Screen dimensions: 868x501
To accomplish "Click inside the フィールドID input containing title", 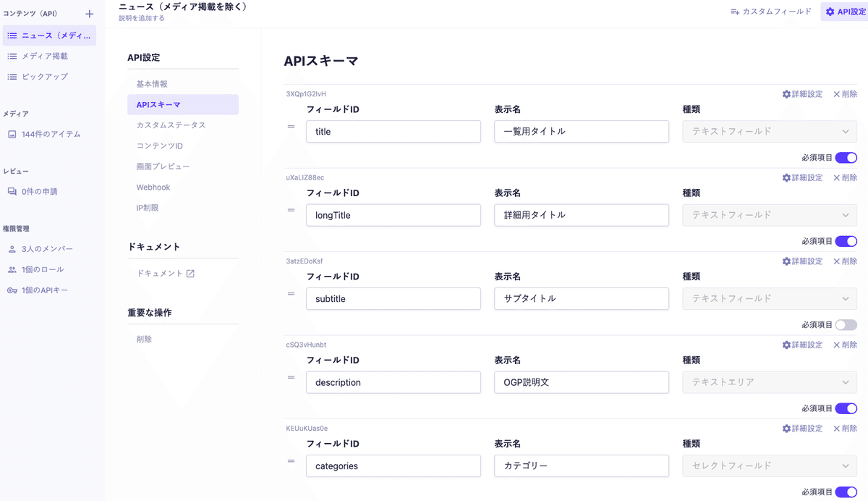I will coord(393,131).
